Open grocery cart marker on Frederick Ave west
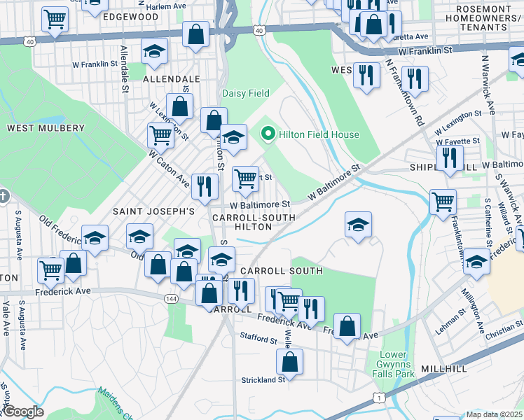This screenshot has height=420, width=524. pos(51,273)
